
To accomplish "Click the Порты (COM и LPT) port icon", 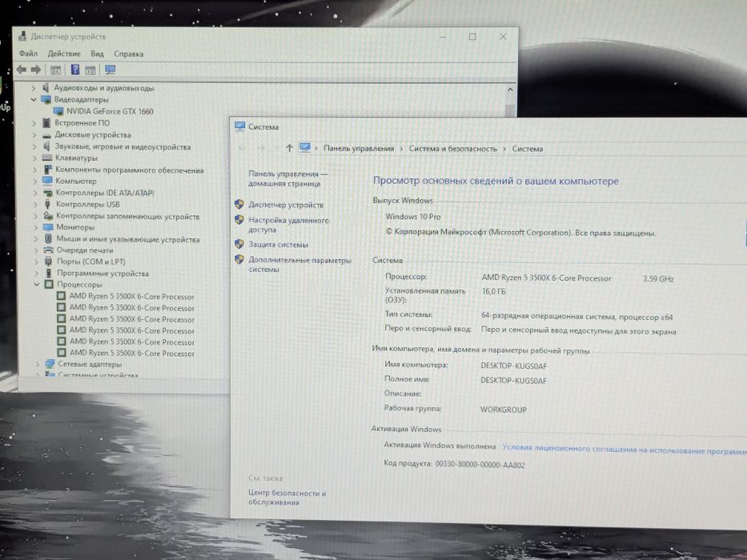I will click(49, 262).
